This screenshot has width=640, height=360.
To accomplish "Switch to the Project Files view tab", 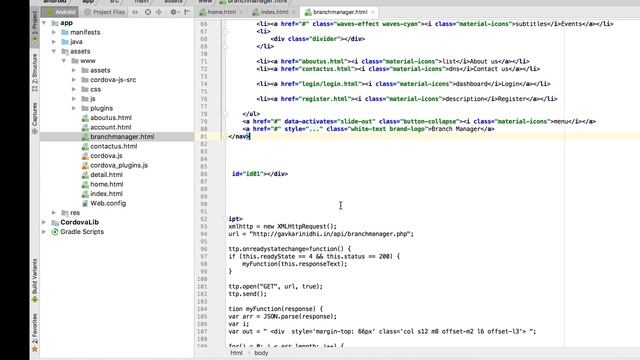I will pos(105,12).
